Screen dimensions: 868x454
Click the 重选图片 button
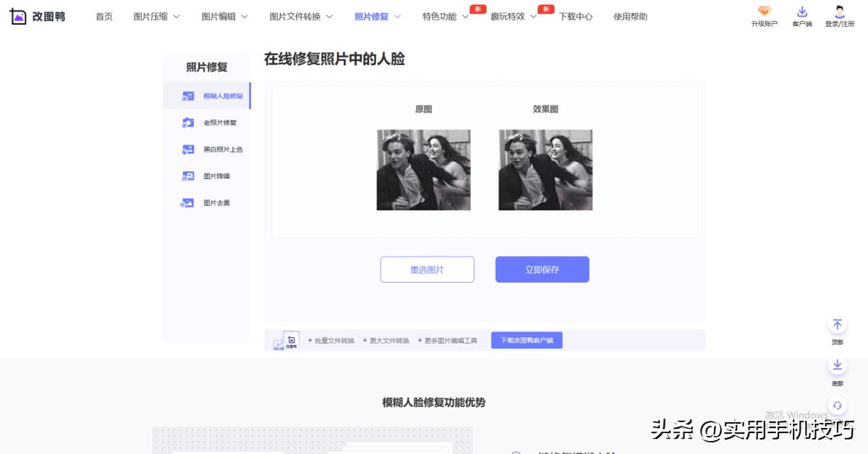coord(427,269)
